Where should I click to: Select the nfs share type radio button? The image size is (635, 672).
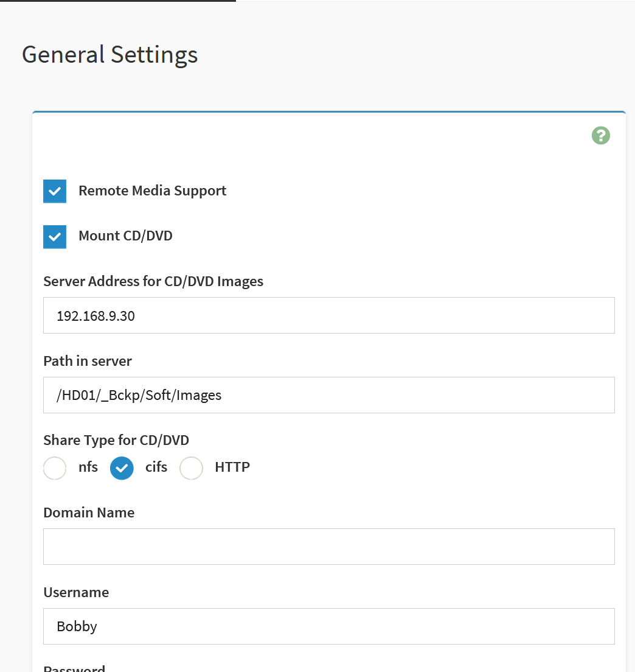click(55, 468)
